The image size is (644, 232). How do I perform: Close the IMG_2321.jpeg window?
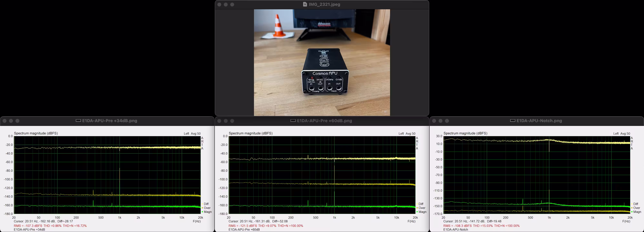point(219,5)
